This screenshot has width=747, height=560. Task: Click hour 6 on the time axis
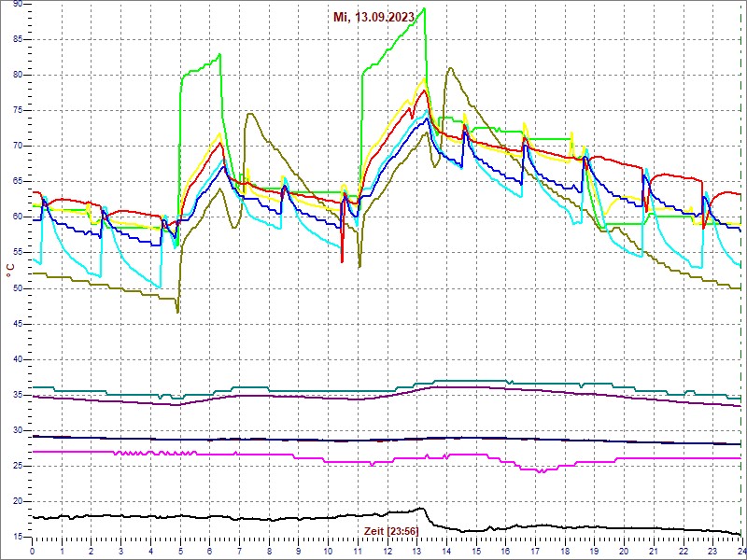click(209, 551)
